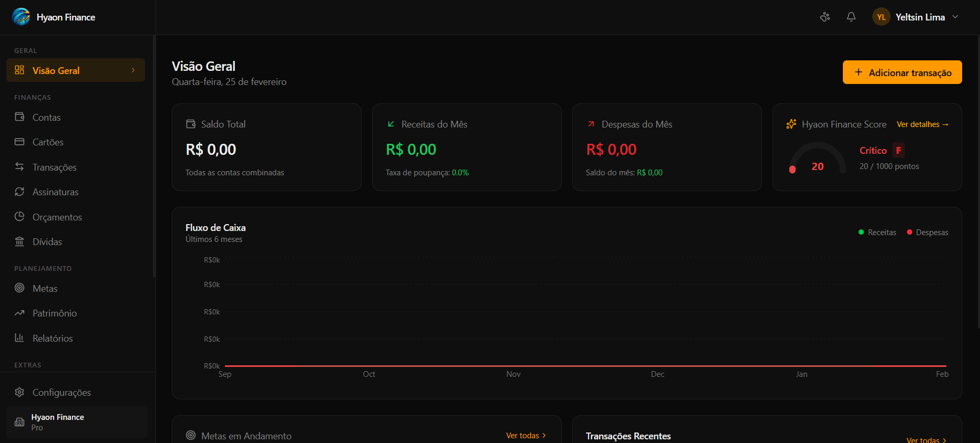Viewport: 980px width, 443px height.
Task: Click the Feb label on chart axis
Action: click(942, 374)
